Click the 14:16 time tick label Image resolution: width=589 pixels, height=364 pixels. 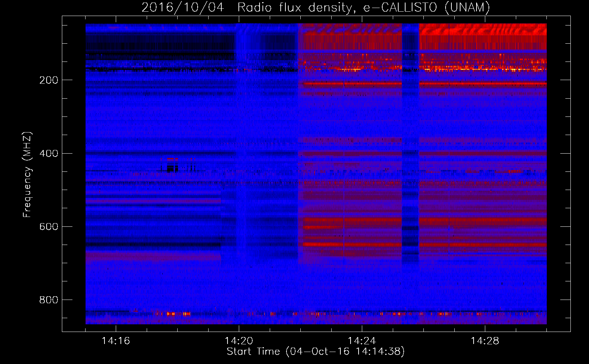pyautogui.click(x=116, y=341)
